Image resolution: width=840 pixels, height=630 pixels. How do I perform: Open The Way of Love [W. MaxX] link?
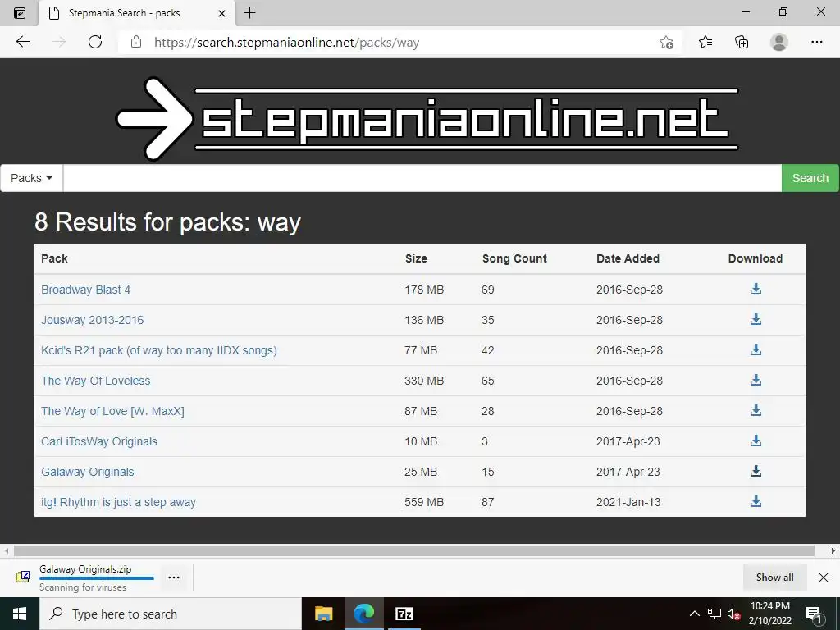pos(112,411)
